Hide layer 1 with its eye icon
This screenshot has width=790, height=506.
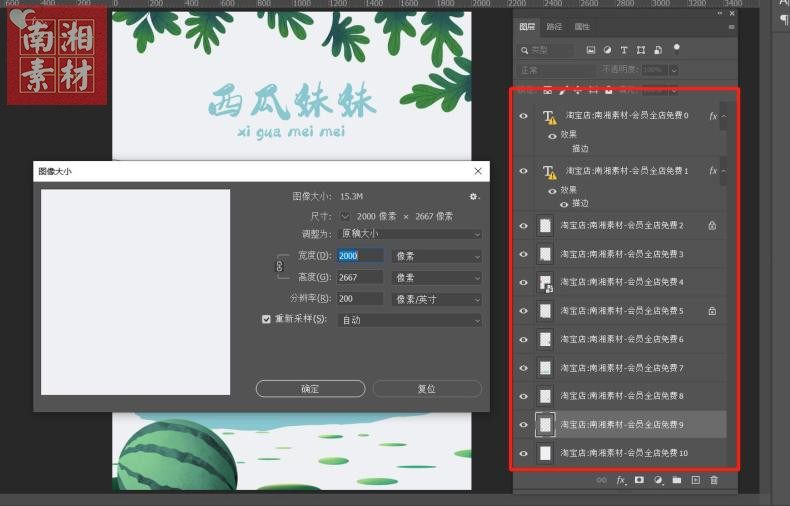(523, 171)
